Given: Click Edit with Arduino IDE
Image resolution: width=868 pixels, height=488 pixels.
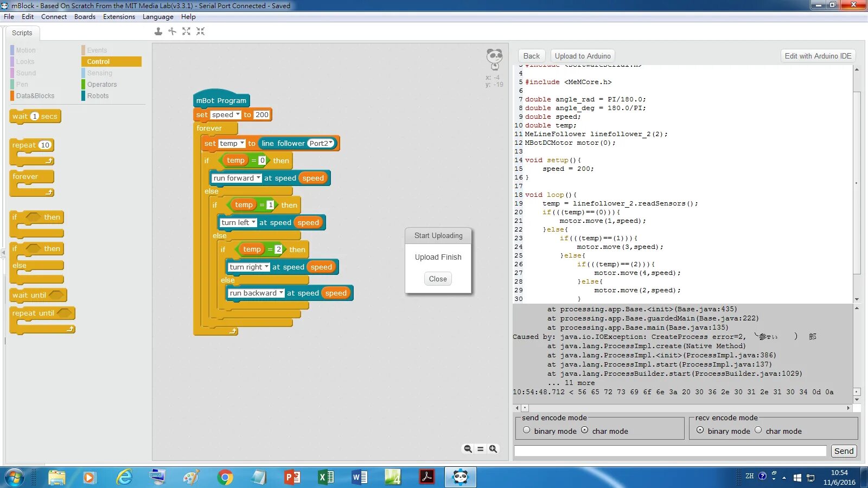Looking at the screenshot, I should click(818, 56).
